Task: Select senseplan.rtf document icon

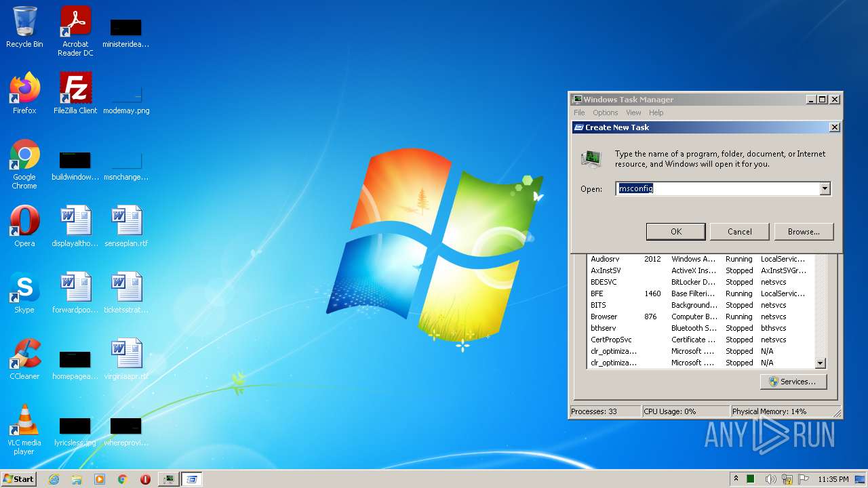Action: 126,226
